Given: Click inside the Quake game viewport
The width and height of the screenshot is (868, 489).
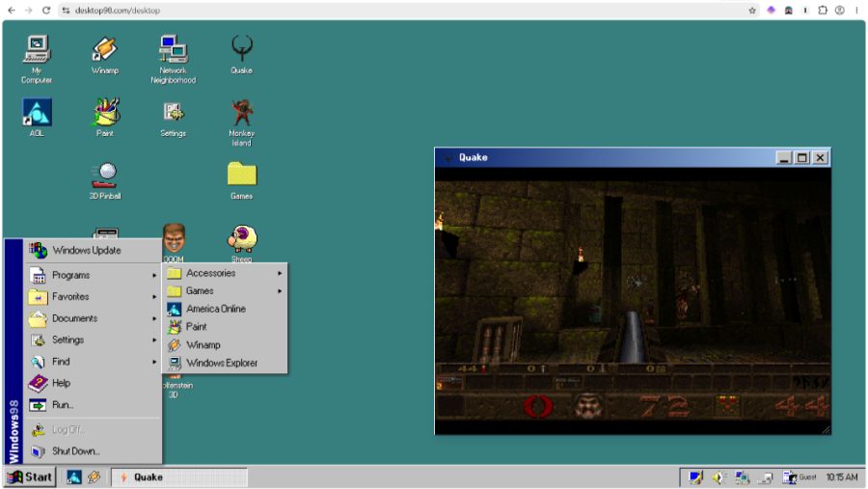Looking at the screenshot, I should 633,301.
